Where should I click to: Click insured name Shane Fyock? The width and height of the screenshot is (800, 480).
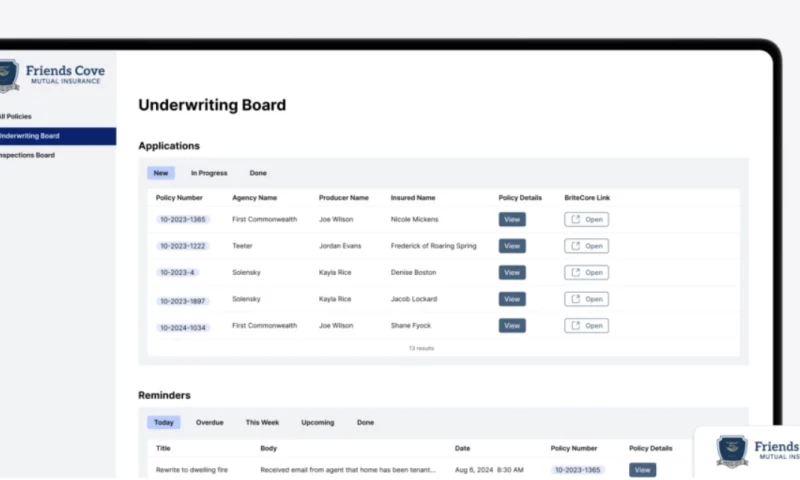pyautogui.click(x=411, y=325)
